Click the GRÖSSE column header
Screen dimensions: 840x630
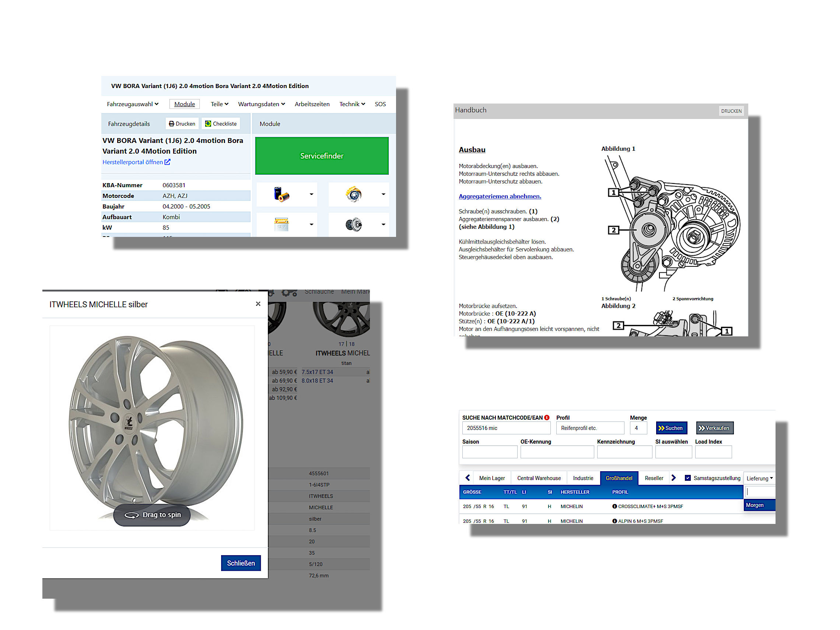click(x=472, y=493)
